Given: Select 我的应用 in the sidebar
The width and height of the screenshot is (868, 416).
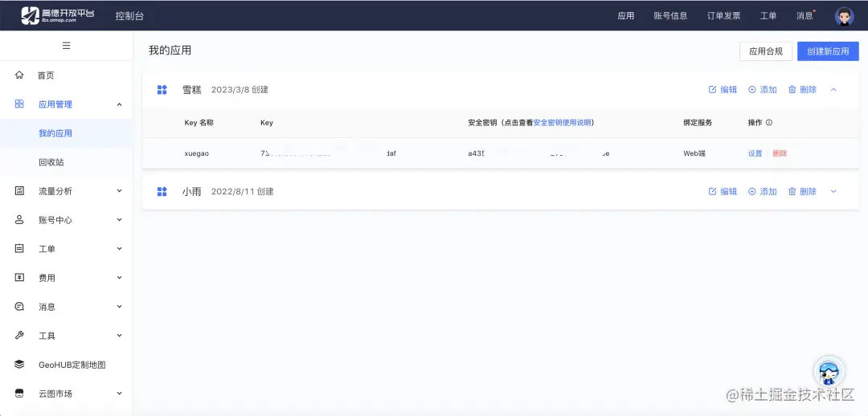Looking at the screenshot, I should (55, 133).
